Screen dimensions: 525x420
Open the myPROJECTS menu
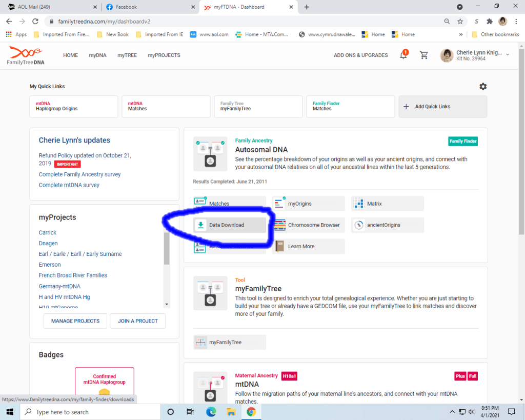(164, 55)
